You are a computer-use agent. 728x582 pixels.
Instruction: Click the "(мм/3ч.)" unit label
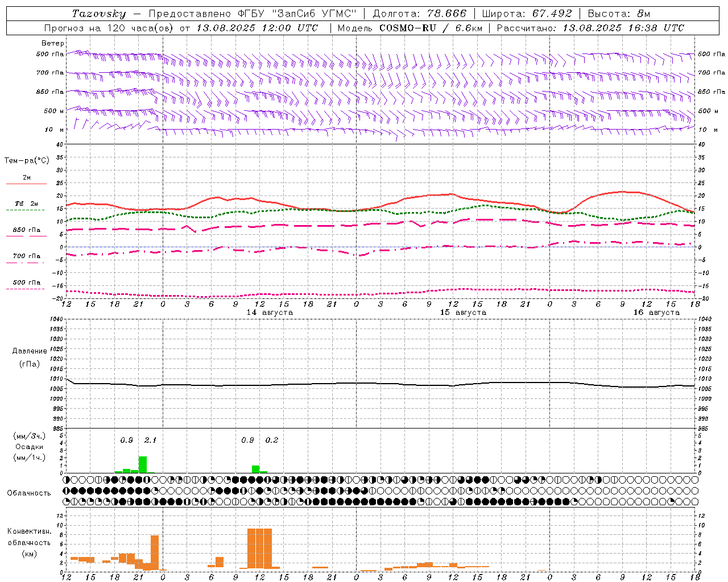30,436
